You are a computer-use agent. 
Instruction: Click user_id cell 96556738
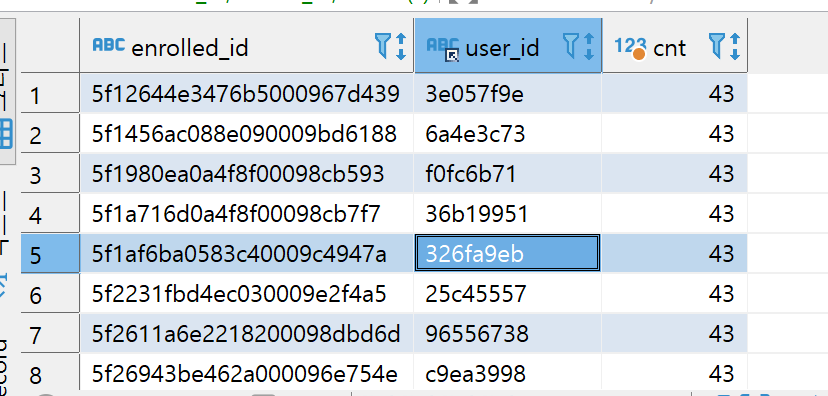[x=507, y=334]
